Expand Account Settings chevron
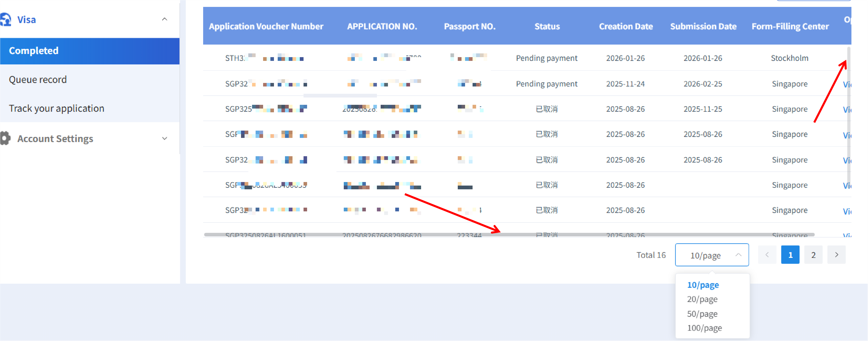The width and height of the screenshot is (868, 341). [x=164, y=138]
